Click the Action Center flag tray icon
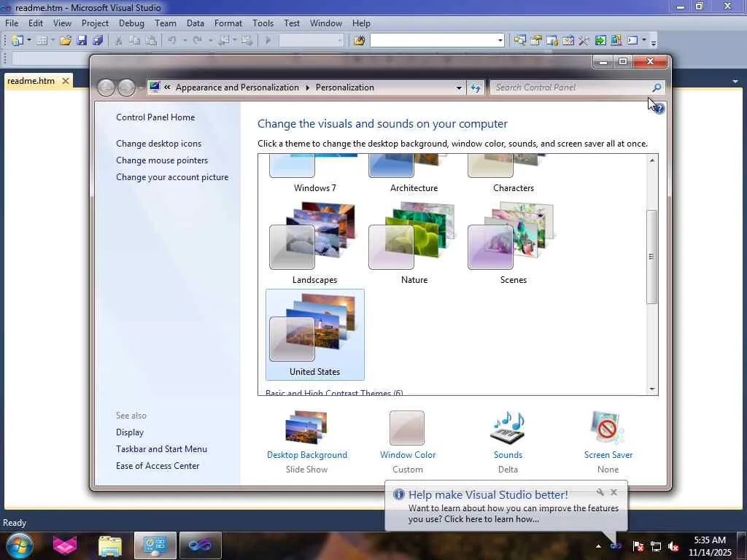This screenshot has width=747, height=560. pyautogui.click(x=638, y=547)
